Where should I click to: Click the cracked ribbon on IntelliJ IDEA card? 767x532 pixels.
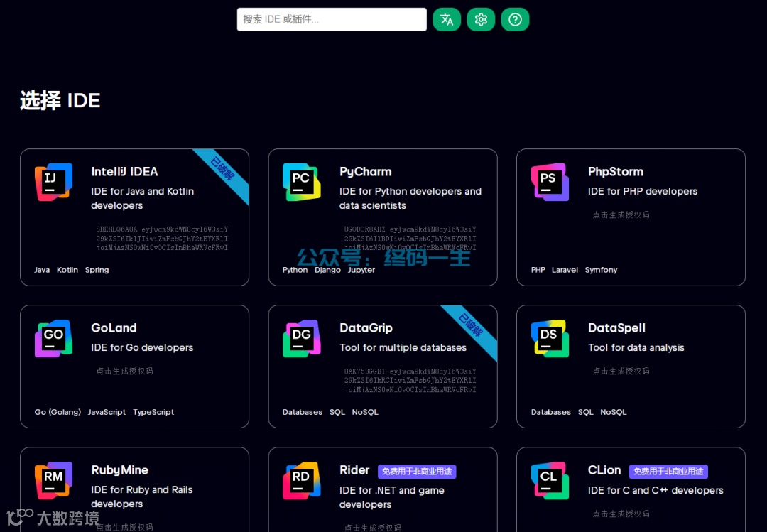[222, 169]
